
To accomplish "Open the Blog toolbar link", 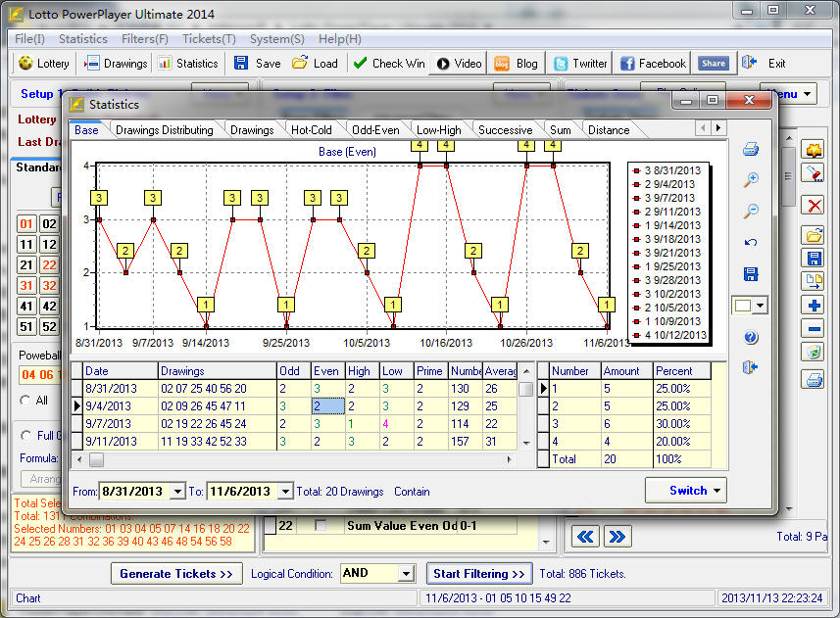I will pos(516,63).
